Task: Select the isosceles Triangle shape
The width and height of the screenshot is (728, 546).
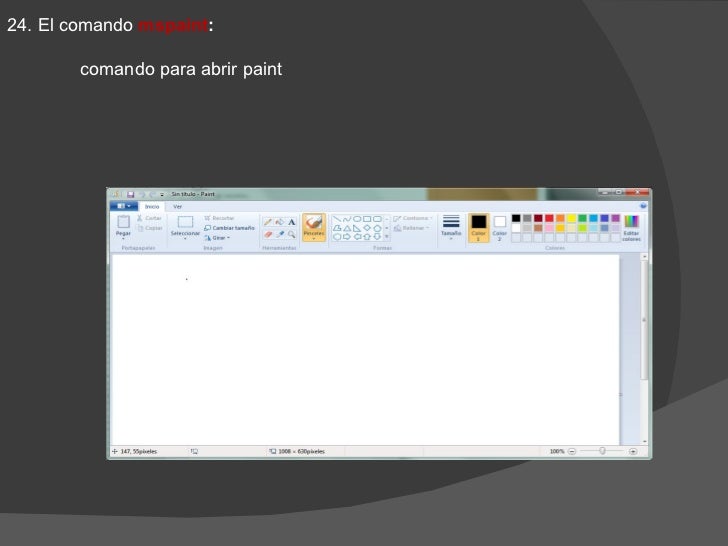Action: click(x=347, y=228)
